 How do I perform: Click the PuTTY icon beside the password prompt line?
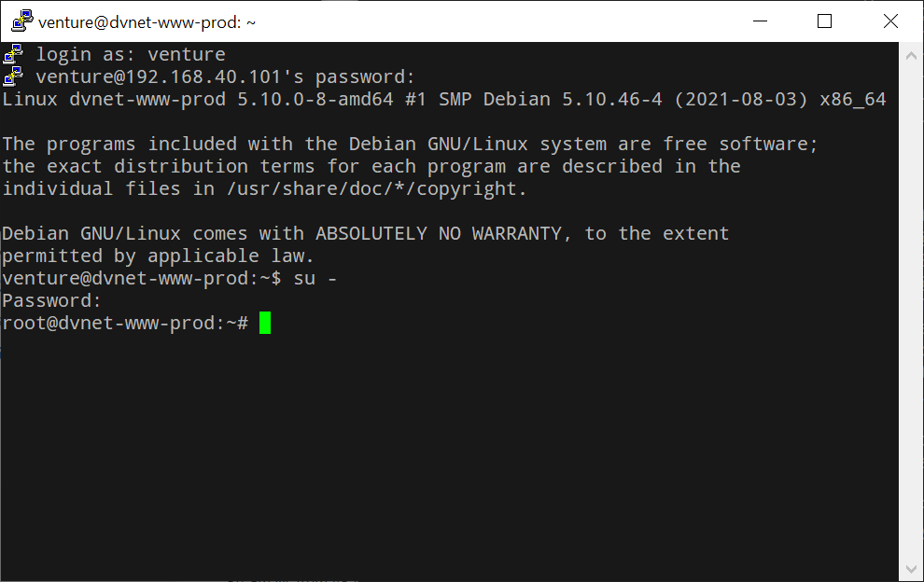(13, 76)
